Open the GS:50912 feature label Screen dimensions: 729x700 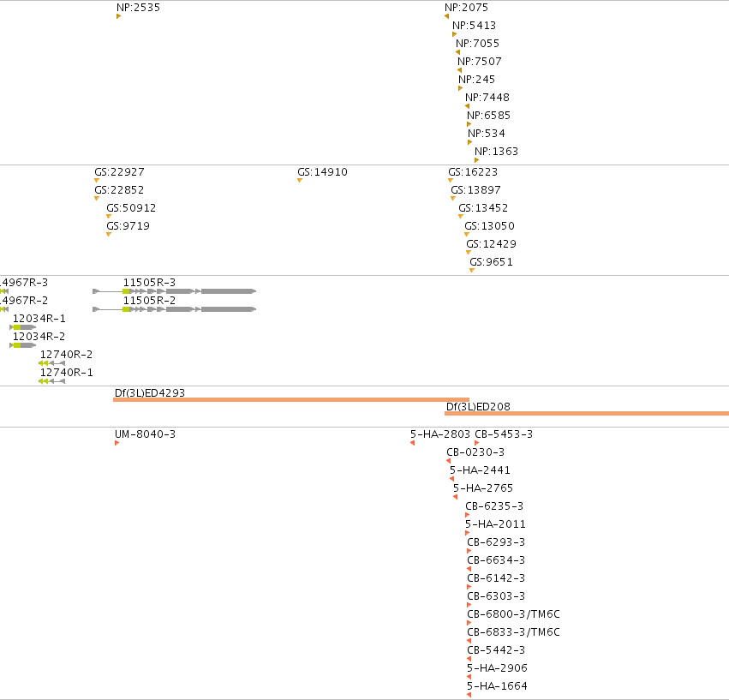(x=131, y=208)
